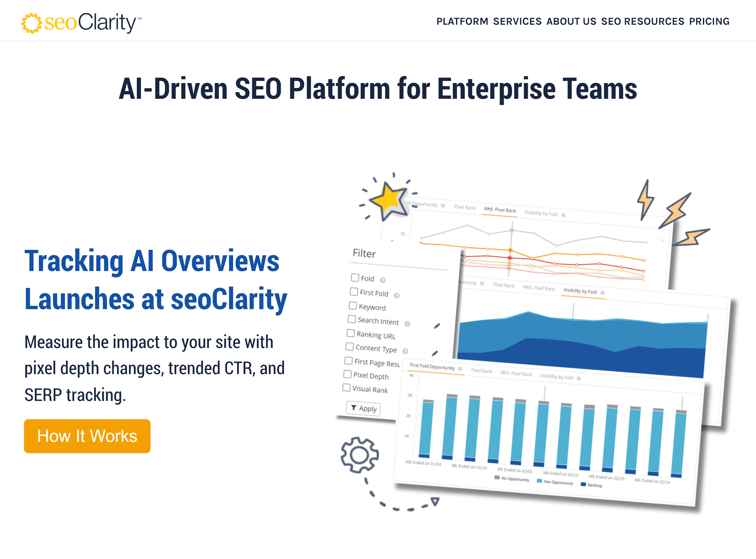Open the PLATFORM menu
The image size is (756, 559).
[x=462, y=21]
